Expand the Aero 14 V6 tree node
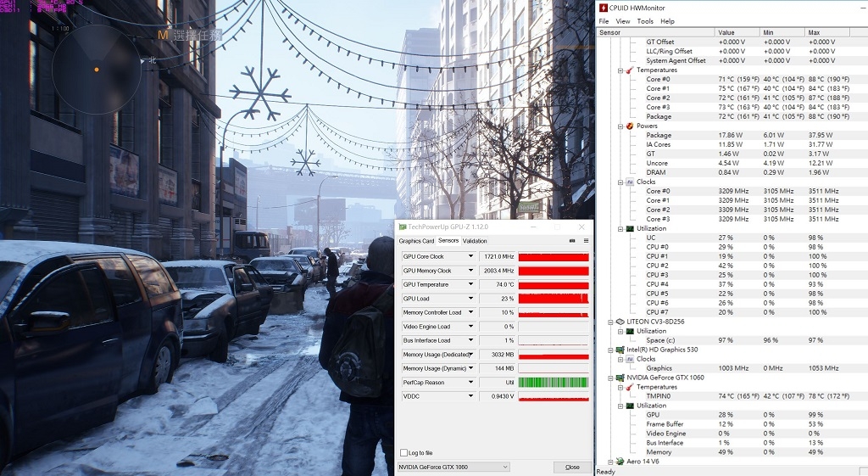The width and height of the screenshot is (868, 476). click(x=610, y=462)
